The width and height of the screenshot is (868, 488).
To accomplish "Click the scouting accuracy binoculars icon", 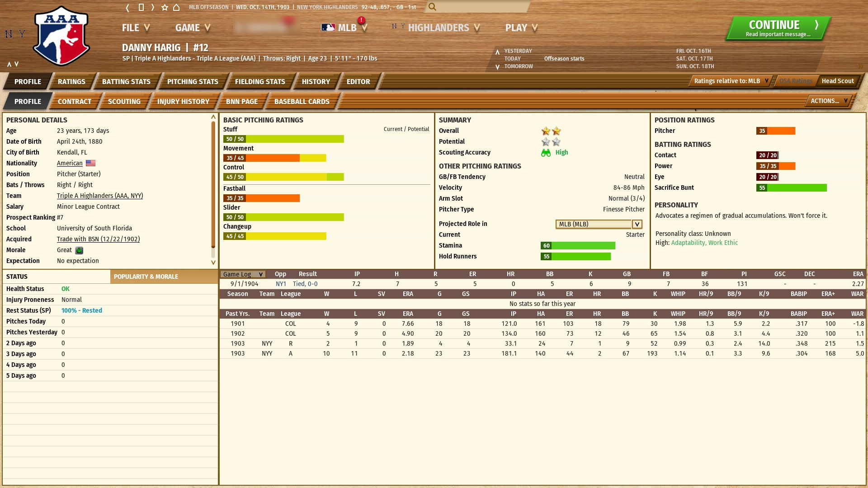I will tap(546, 153).
